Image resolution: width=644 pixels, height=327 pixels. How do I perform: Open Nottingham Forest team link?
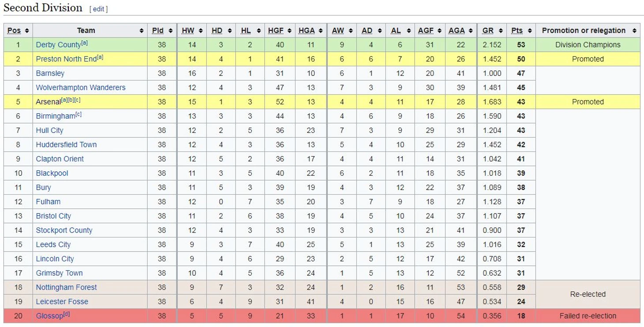66,287
